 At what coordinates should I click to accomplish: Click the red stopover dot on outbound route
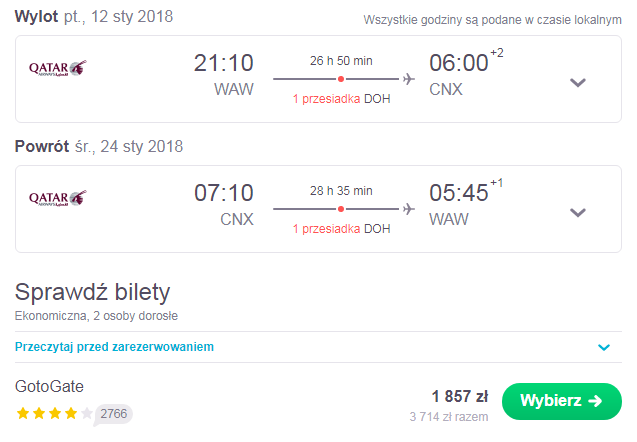[x=341, y=79]
